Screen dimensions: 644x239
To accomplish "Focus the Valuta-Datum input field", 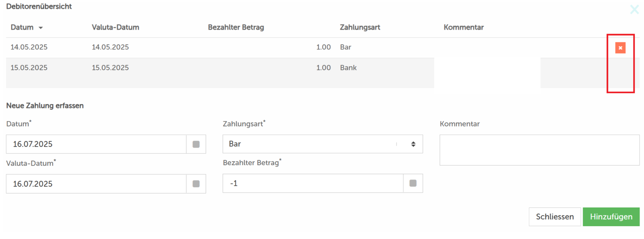I will [x=96, y=184].
